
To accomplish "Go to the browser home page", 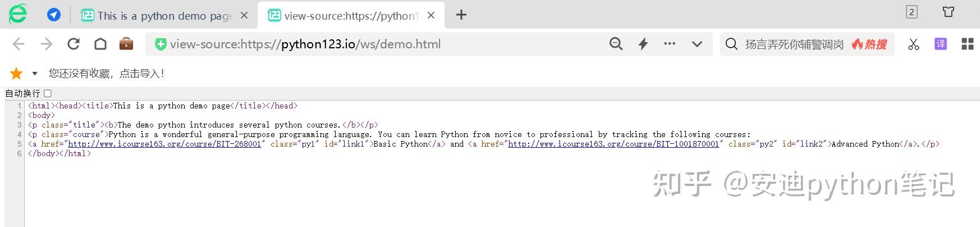I will [x=100, y=44].
